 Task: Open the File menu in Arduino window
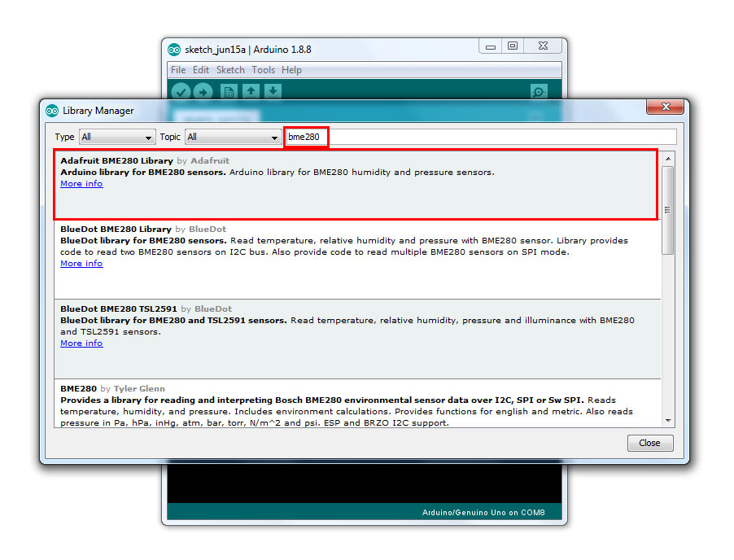(178, 70)
